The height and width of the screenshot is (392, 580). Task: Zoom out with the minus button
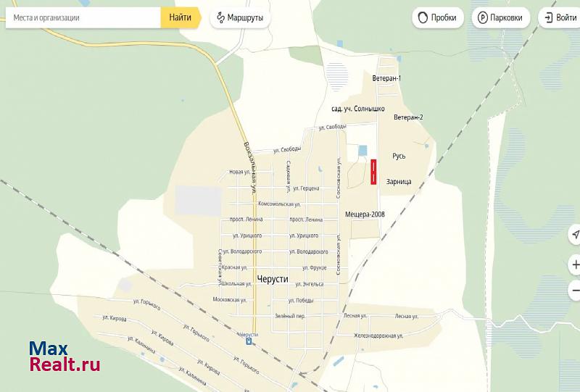575,291
